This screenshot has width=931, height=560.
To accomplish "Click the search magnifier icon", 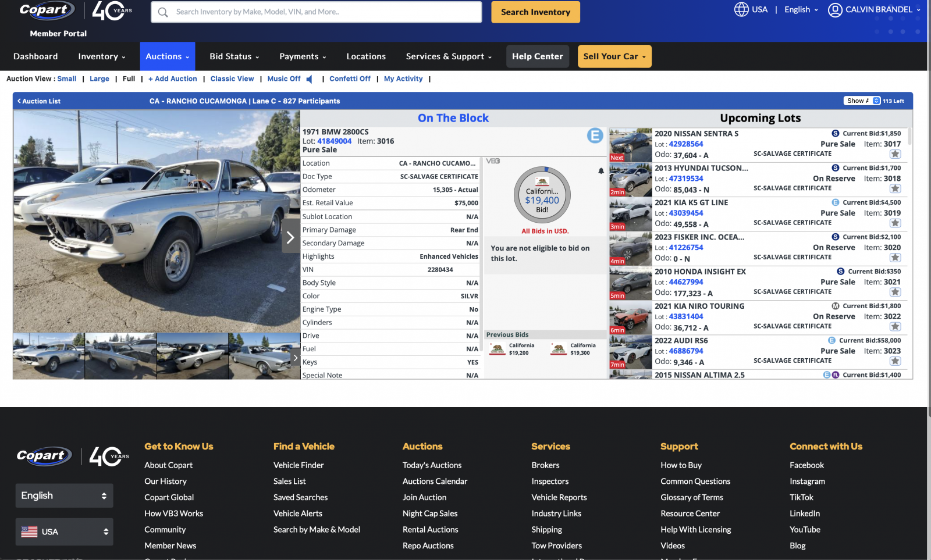I will click(x=164, y=12).
